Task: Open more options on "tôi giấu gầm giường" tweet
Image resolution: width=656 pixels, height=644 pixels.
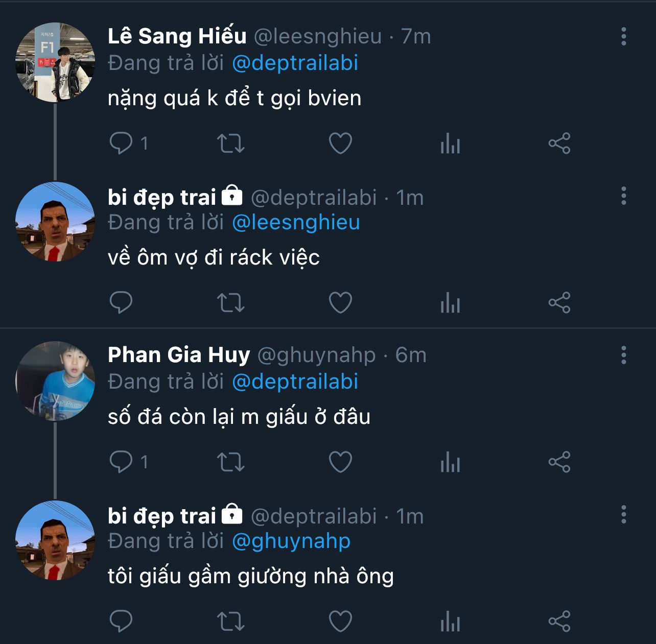Action: 623,515
